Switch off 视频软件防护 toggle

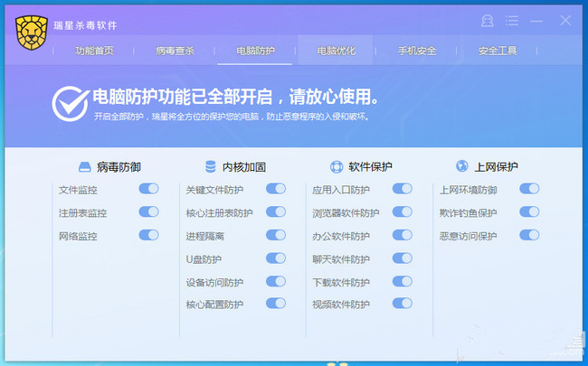(402, 304)
